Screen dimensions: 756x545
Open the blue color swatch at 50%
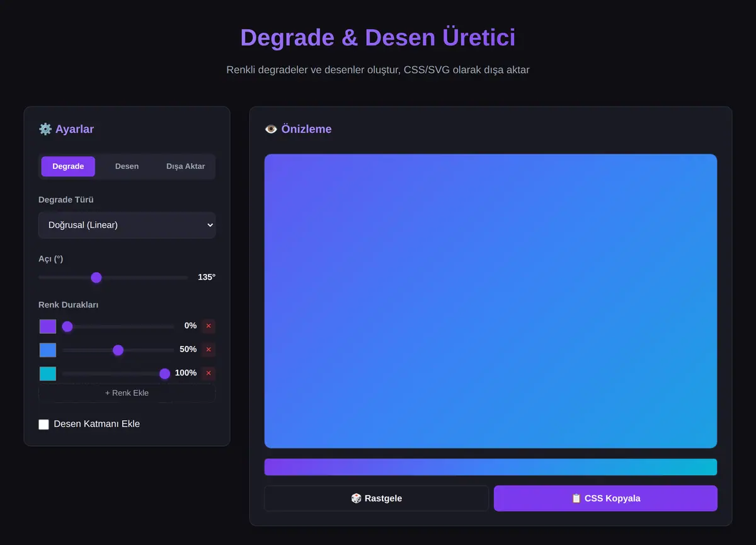(x=48, y=350)
